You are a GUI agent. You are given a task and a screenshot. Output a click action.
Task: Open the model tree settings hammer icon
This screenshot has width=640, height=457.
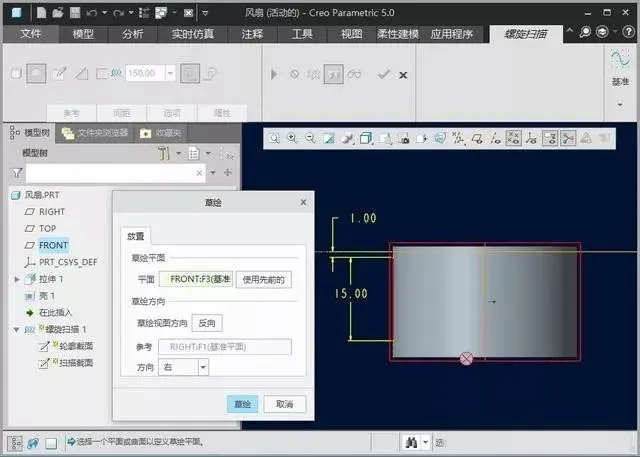click(x=164, y=154)
